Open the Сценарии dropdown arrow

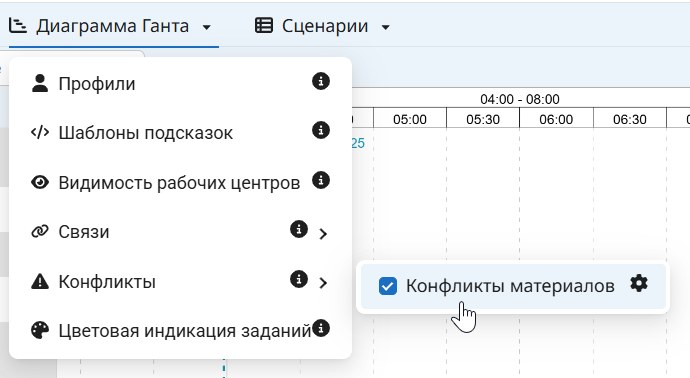point(385,27)
